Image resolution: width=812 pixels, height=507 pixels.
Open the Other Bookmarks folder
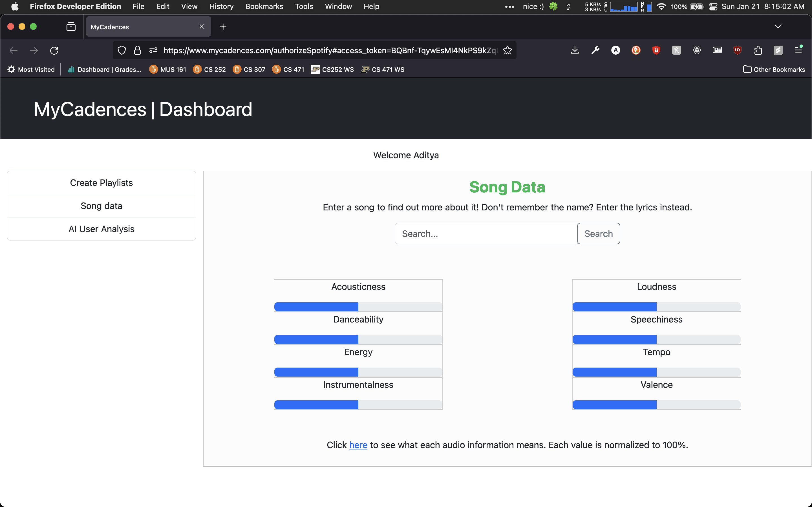pyautogui.click(x=774, y=69)
